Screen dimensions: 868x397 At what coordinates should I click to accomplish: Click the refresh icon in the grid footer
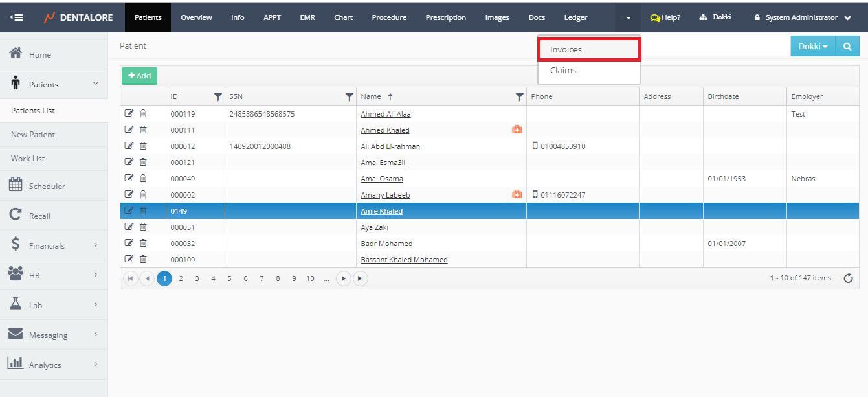pyautogui.click(x=848, y=278)
